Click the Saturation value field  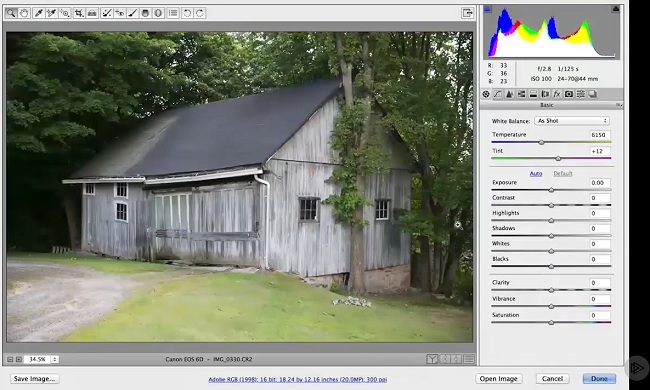pos(599,315)
